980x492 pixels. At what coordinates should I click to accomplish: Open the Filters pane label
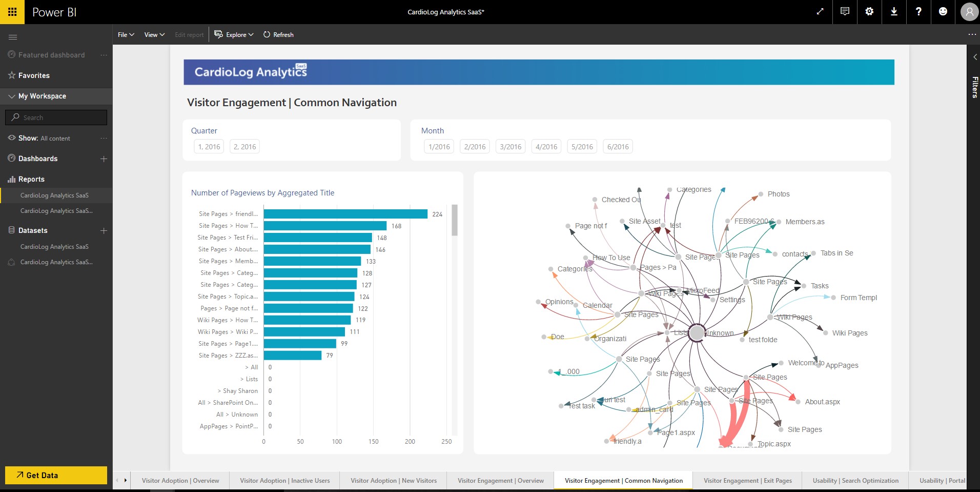[x=974, y=87]
